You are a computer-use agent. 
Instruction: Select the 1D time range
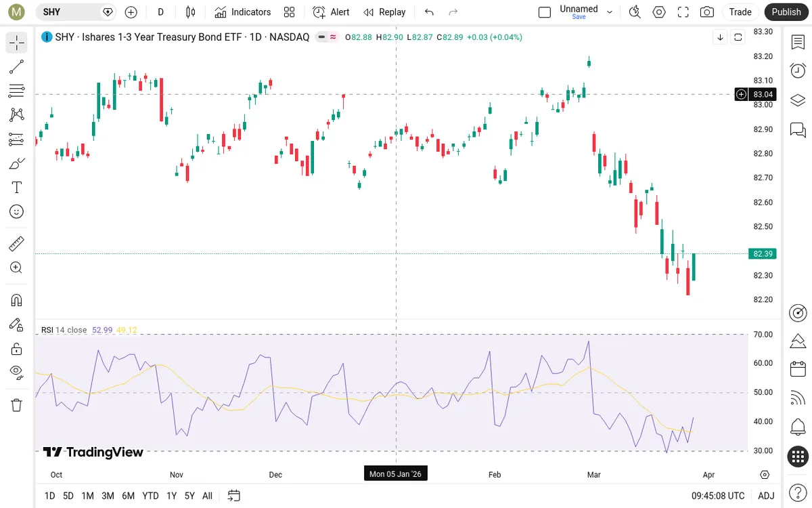point(49,496)
